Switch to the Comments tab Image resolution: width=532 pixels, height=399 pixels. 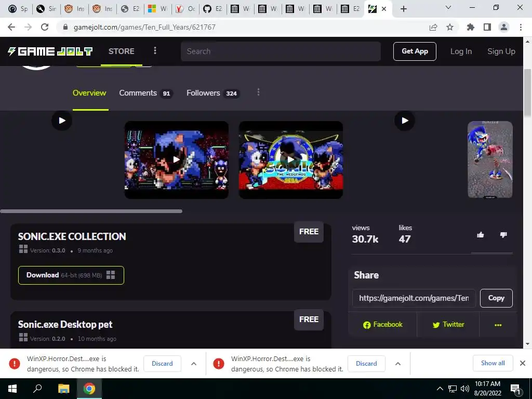pos(146,93)
